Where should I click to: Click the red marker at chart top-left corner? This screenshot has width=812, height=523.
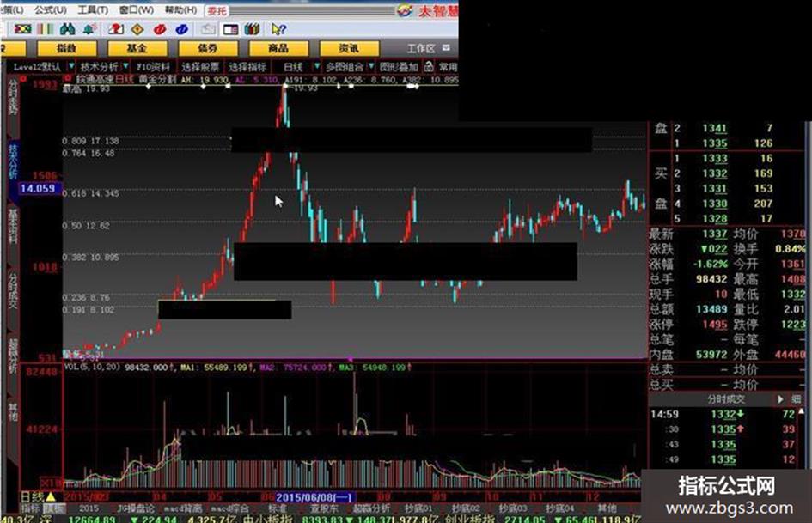click(67, 78)
